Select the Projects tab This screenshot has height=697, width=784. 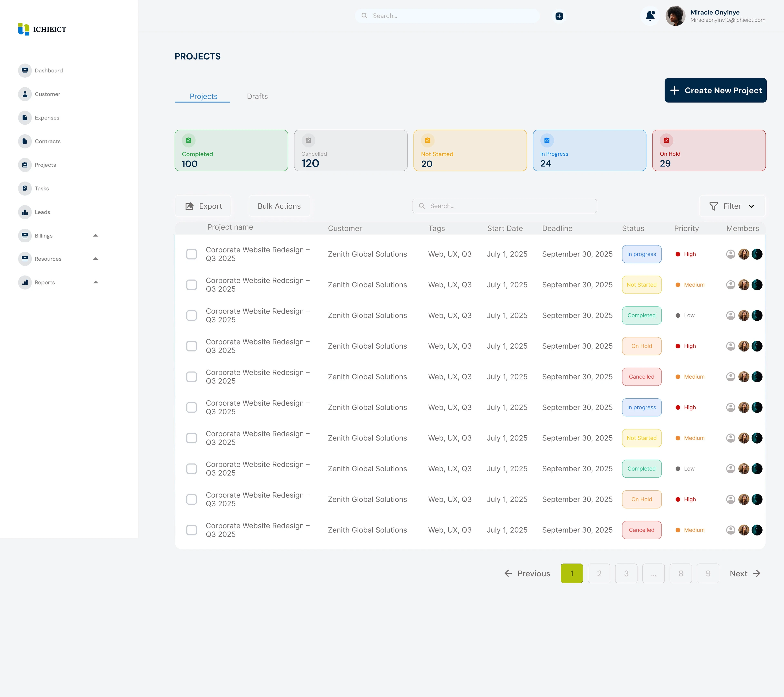[203, 96]
